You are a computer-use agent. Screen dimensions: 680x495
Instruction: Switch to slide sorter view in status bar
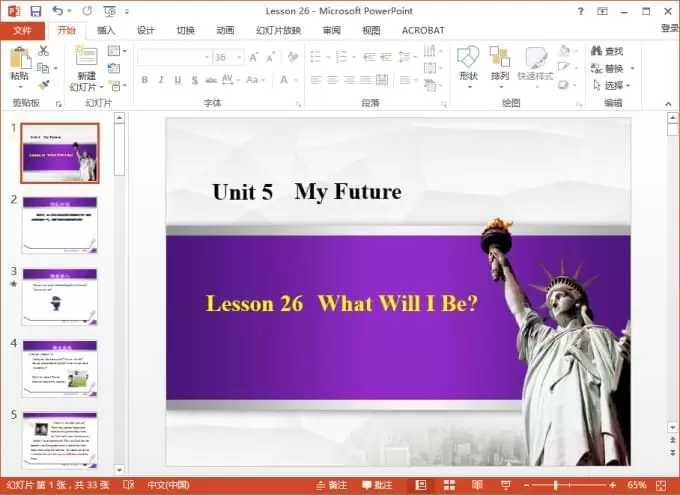[449, 485]
